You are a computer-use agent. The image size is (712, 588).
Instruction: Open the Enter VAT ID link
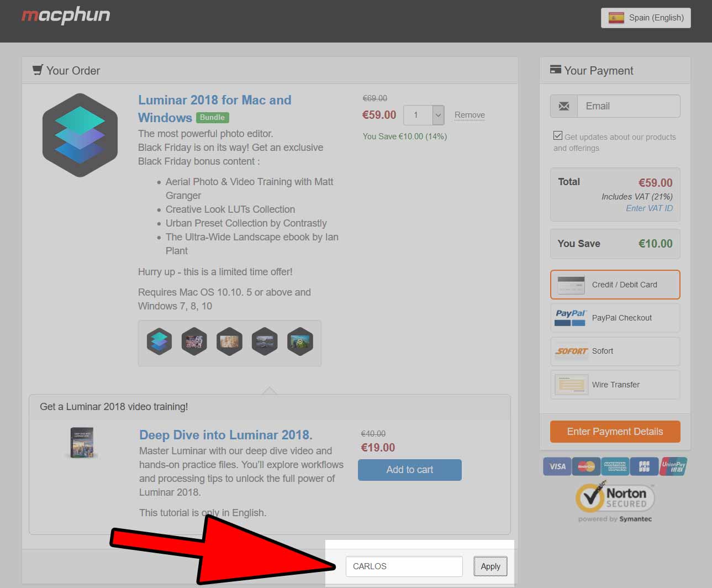[650, 208]
